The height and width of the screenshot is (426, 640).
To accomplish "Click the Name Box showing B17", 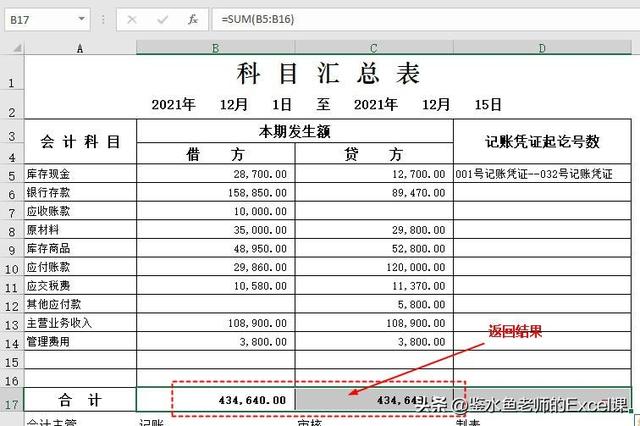I will coord(47,20).
